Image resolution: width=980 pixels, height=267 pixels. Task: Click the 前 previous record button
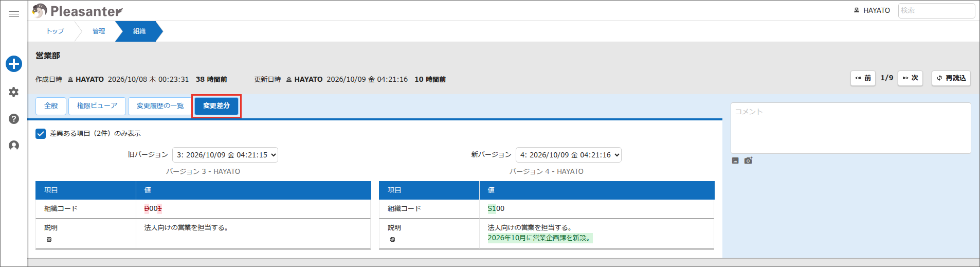863,78
